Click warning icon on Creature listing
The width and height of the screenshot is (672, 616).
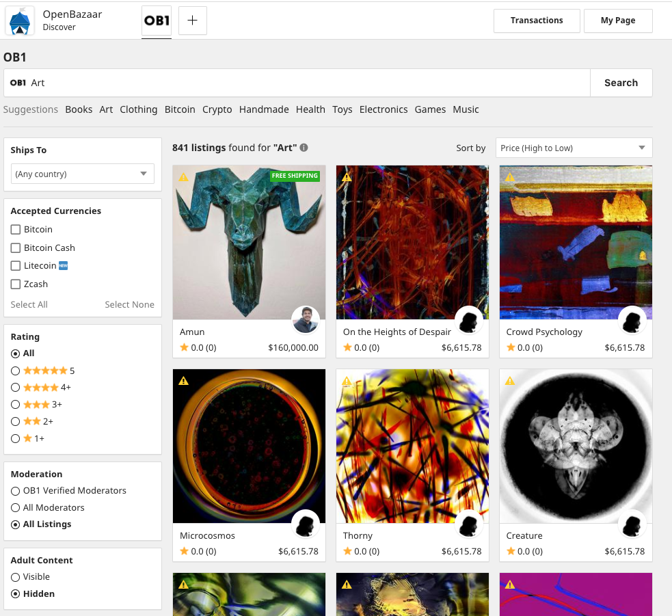point(510,381)
